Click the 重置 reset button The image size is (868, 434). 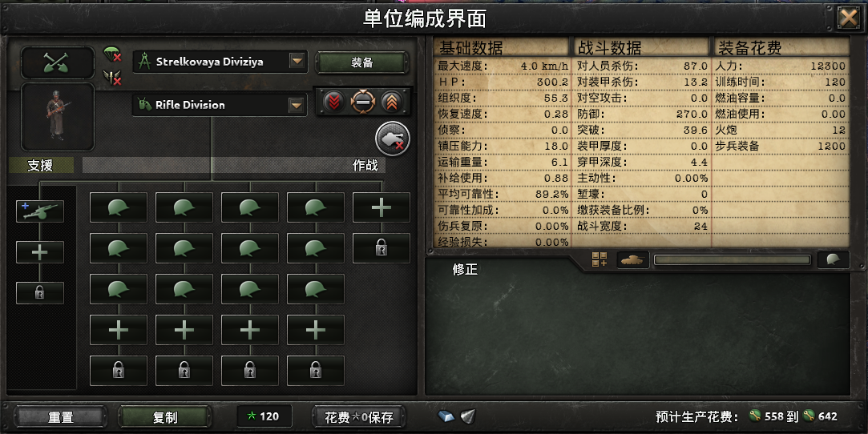tap(61, 417)
